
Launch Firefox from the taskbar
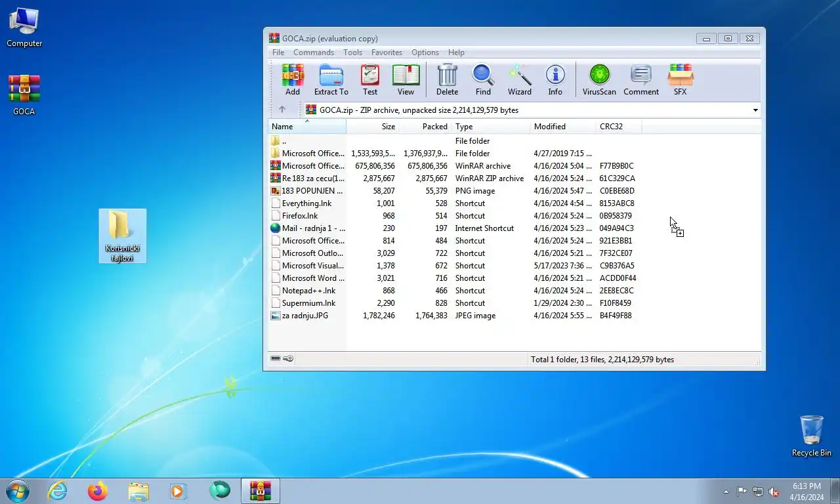click(98, 491)
